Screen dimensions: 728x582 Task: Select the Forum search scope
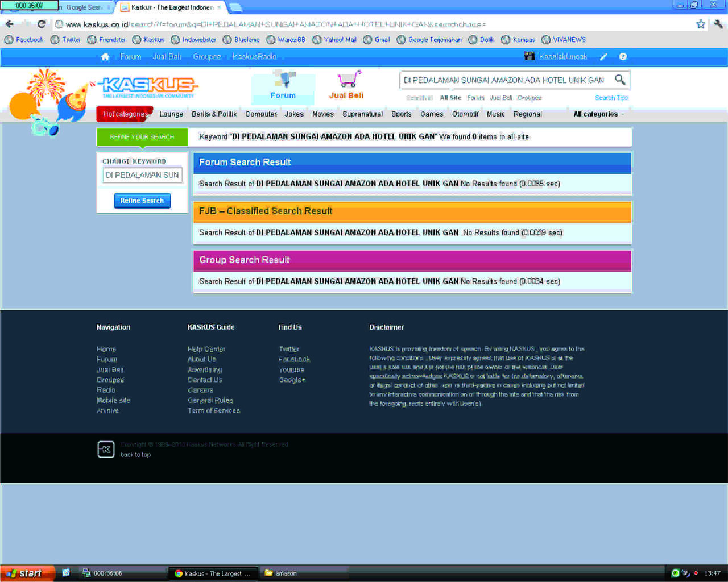(475, 98)
